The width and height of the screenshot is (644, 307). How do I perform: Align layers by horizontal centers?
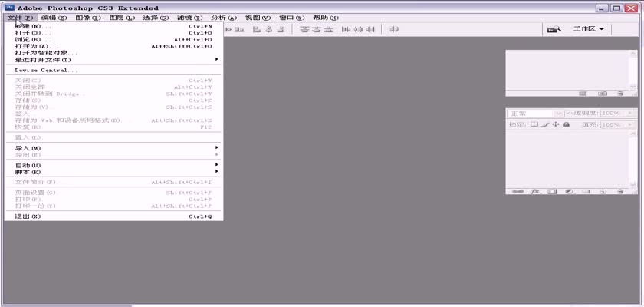[x=268, y=30]
